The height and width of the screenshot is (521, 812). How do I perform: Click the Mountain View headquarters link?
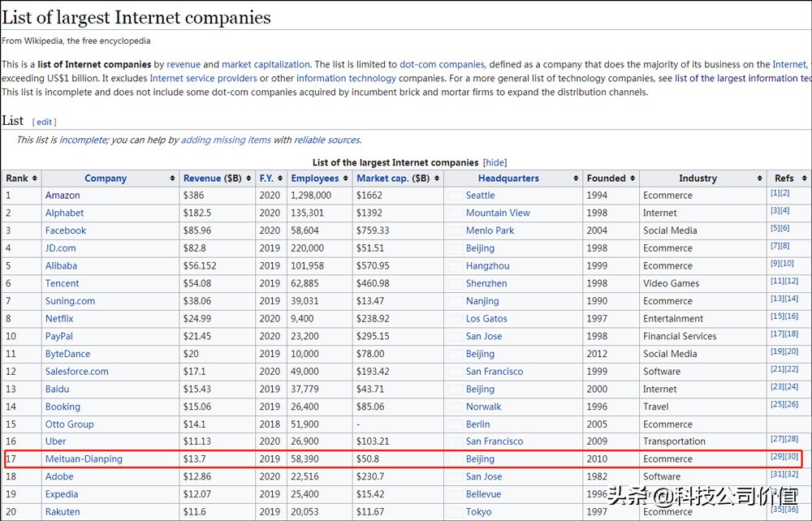tap(498, 213)
